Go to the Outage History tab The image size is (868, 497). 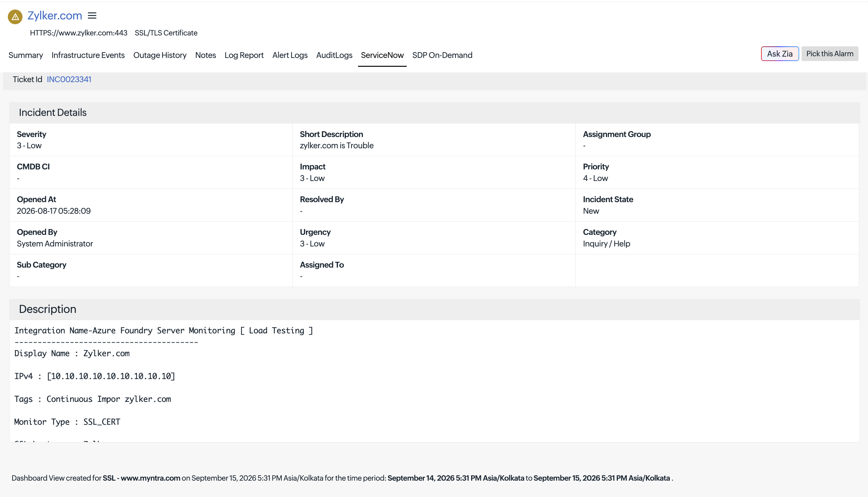(160, 55)
